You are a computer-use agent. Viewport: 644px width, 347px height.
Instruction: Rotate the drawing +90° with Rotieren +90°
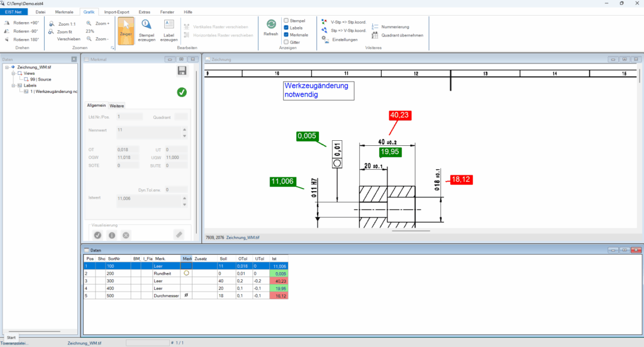(22, 23)
